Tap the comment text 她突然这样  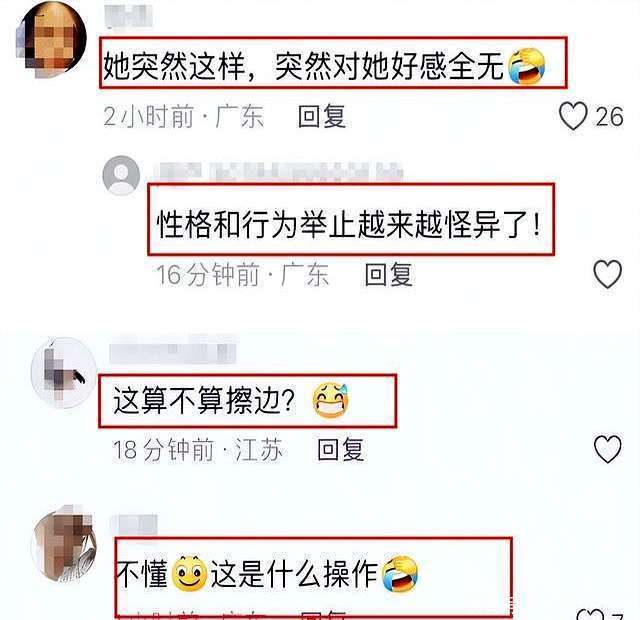pos(174,65)
